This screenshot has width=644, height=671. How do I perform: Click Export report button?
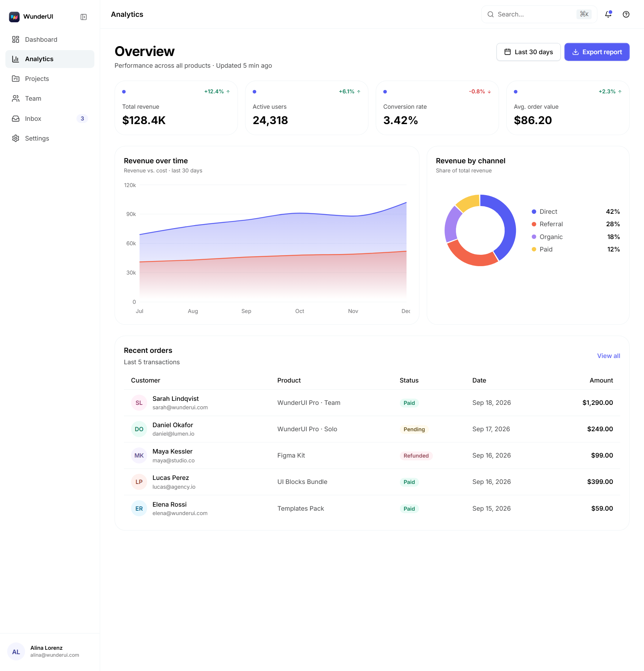click(597, 52)
